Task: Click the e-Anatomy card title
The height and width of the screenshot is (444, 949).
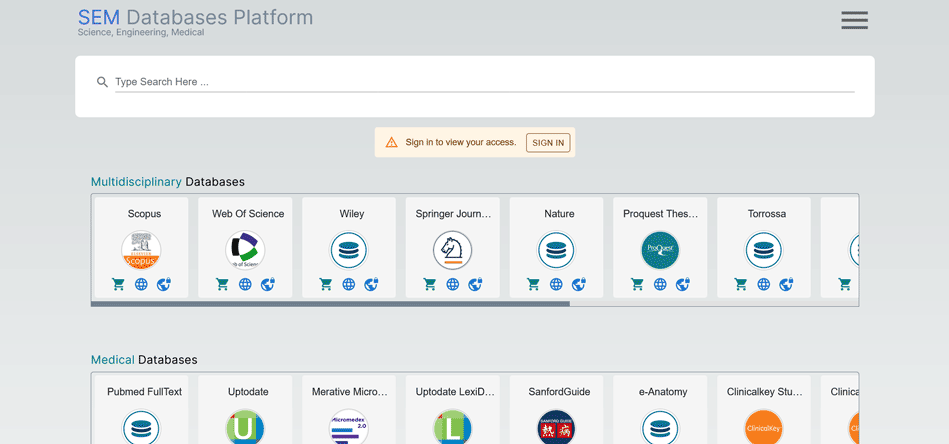Action: pos(663,392)
